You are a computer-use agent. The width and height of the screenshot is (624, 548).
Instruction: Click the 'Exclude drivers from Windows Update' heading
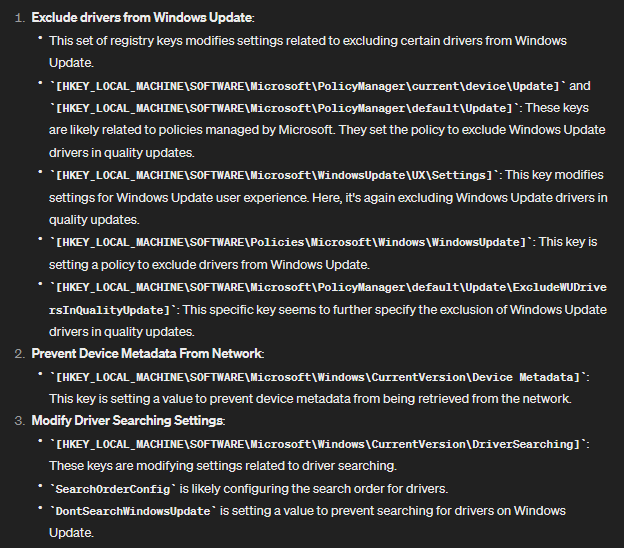(142, 18)
